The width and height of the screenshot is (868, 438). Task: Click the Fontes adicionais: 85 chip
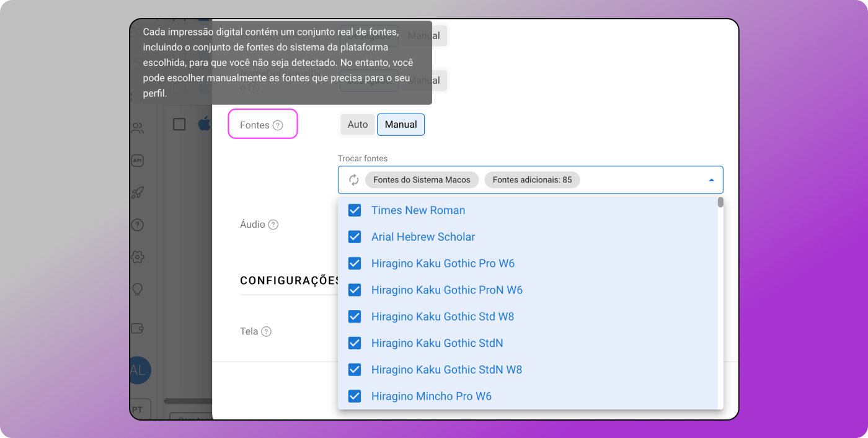(x=532, y=180)
